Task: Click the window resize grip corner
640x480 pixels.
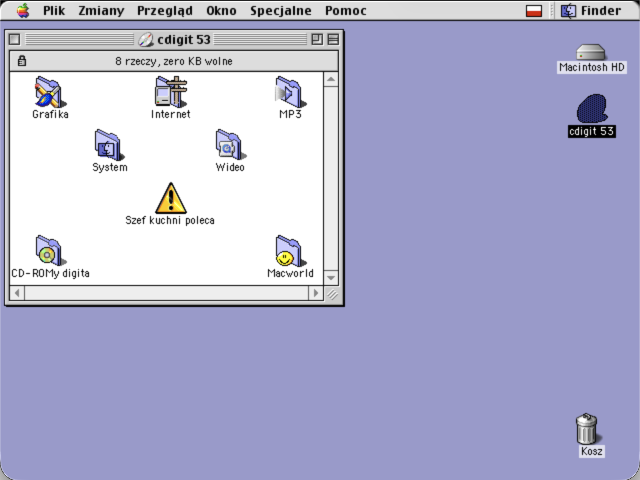Action: [332, 293]
